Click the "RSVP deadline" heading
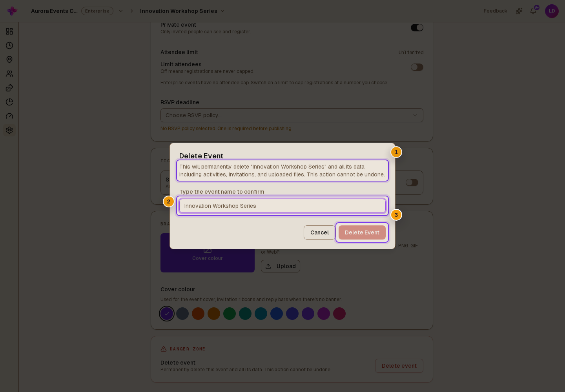Screen dimensions: 565x392 (180, 102)
